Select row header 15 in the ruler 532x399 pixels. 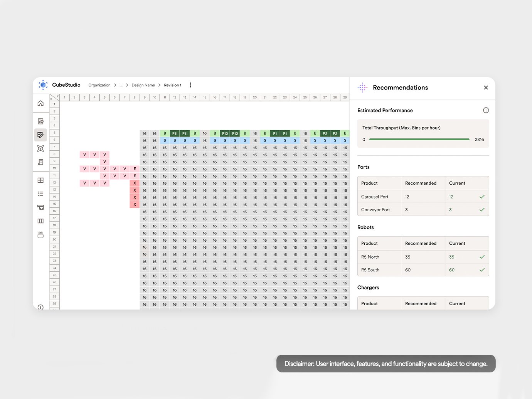pyautogui.click(x=54, y=204)
